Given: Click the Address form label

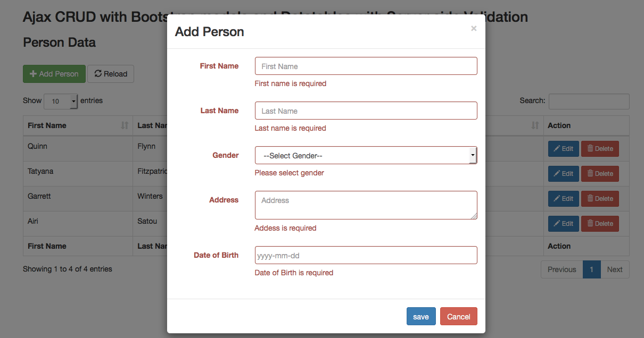Looking at the screenshot, I should (x=224, y=200).
